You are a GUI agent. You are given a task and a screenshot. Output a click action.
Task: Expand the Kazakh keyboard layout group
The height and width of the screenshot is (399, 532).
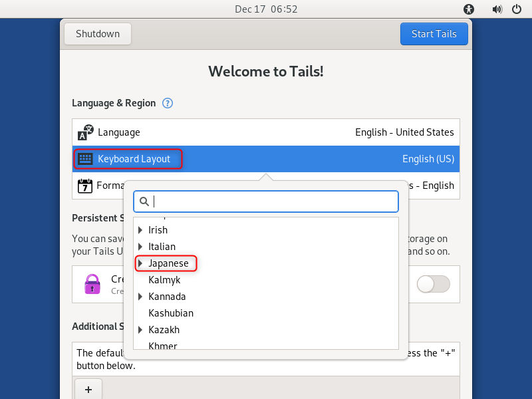(x=140, y=330)
